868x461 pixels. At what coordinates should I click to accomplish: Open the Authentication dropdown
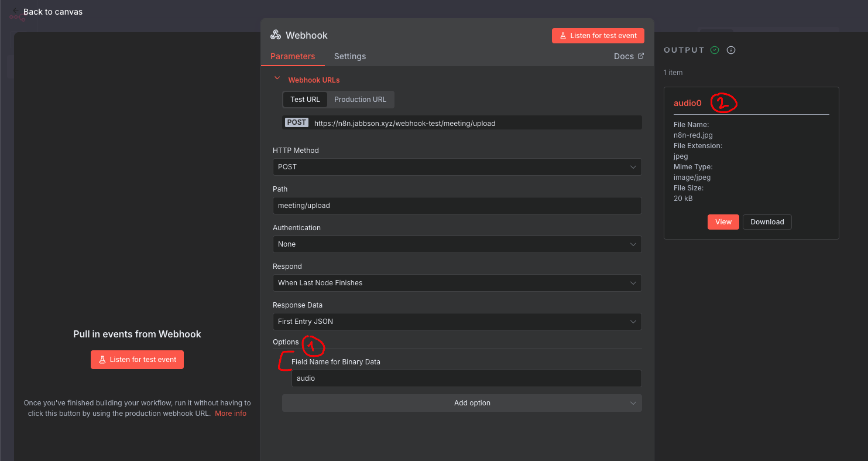tap(457, 244)
